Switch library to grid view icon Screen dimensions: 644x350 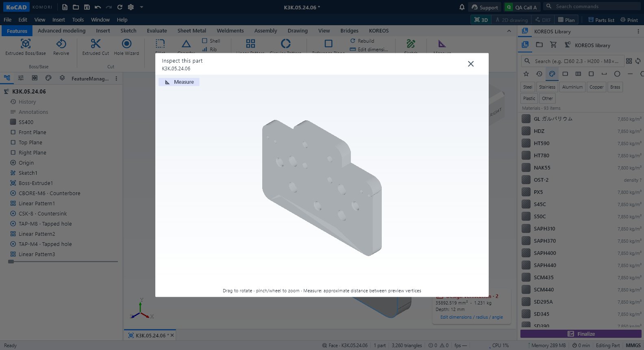tap(629, 61)
